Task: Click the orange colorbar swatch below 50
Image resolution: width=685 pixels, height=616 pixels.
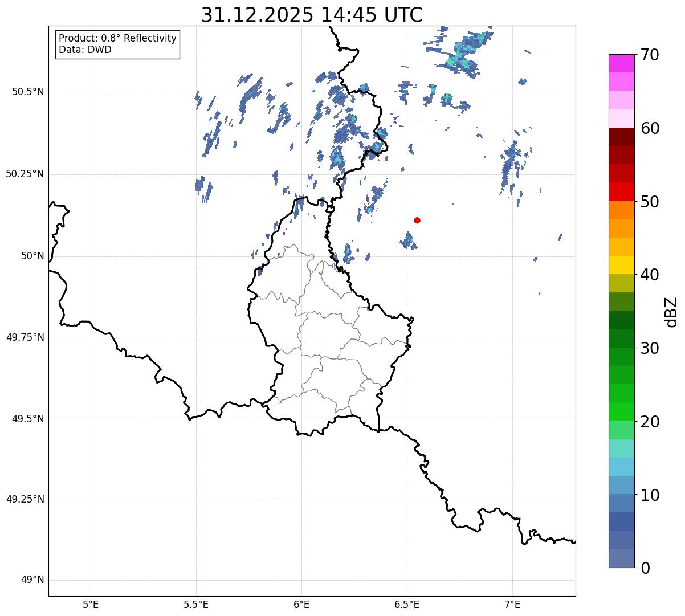Action: [621, 210]
